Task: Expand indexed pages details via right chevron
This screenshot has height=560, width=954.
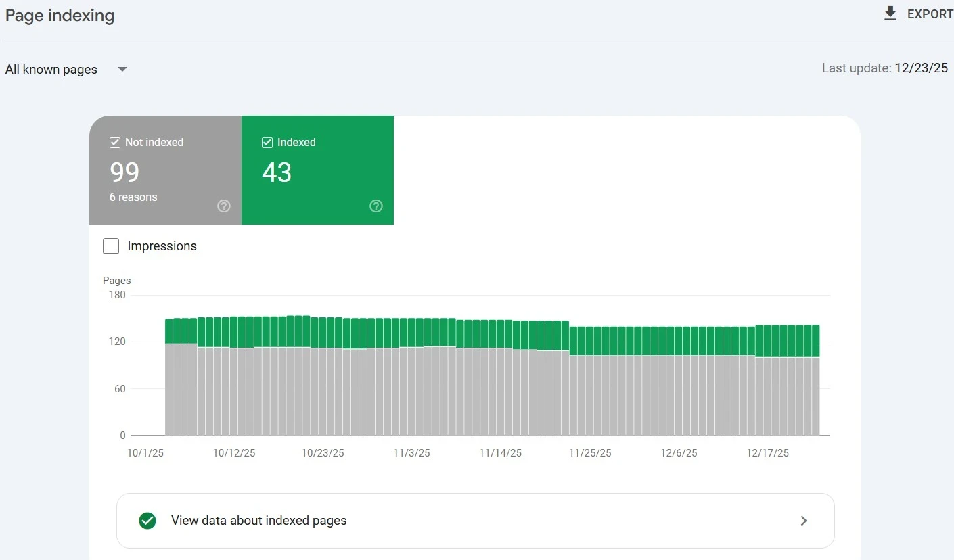Action: [804, 521]
